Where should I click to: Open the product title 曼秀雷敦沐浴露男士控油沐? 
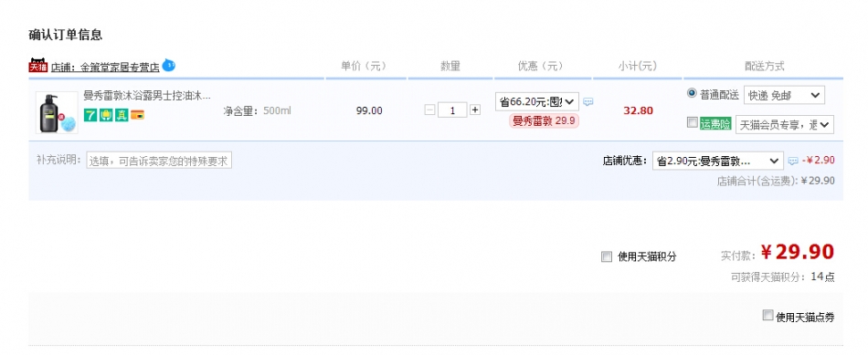click(147, 96)
